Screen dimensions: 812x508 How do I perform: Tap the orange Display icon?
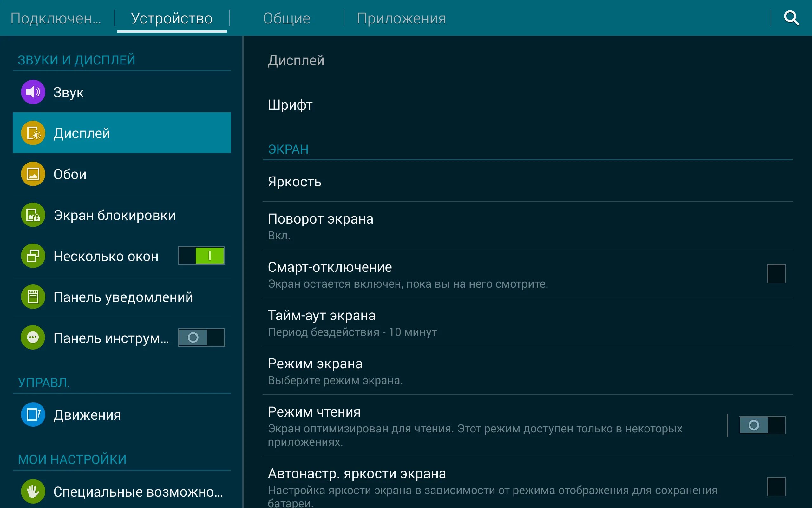[33, 133]
